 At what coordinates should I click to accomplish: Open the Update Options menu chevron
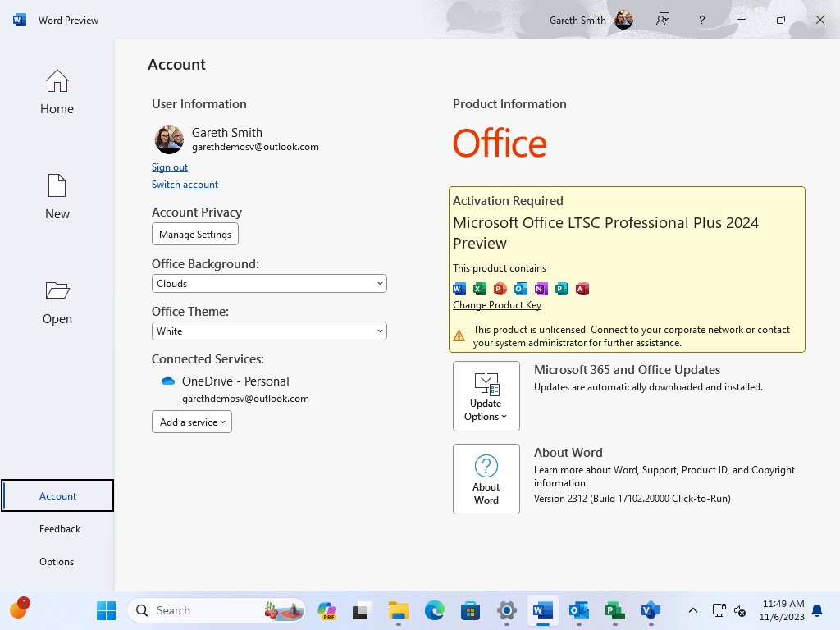point(504,416)
